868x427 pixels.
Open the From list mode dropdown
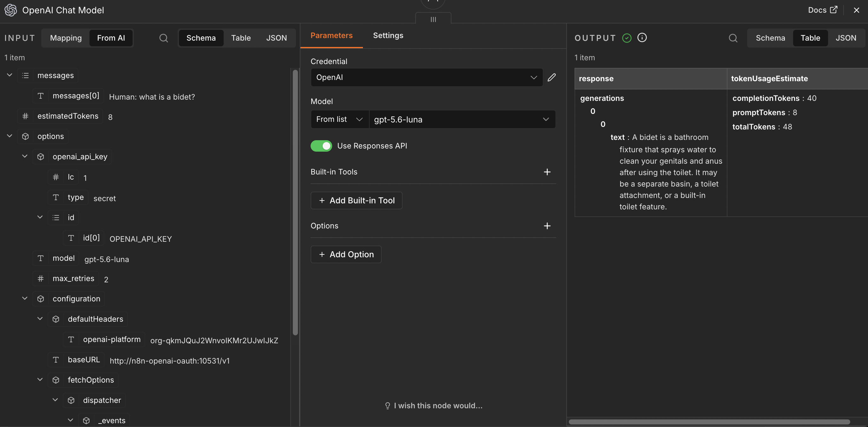(x=340, y=119)
